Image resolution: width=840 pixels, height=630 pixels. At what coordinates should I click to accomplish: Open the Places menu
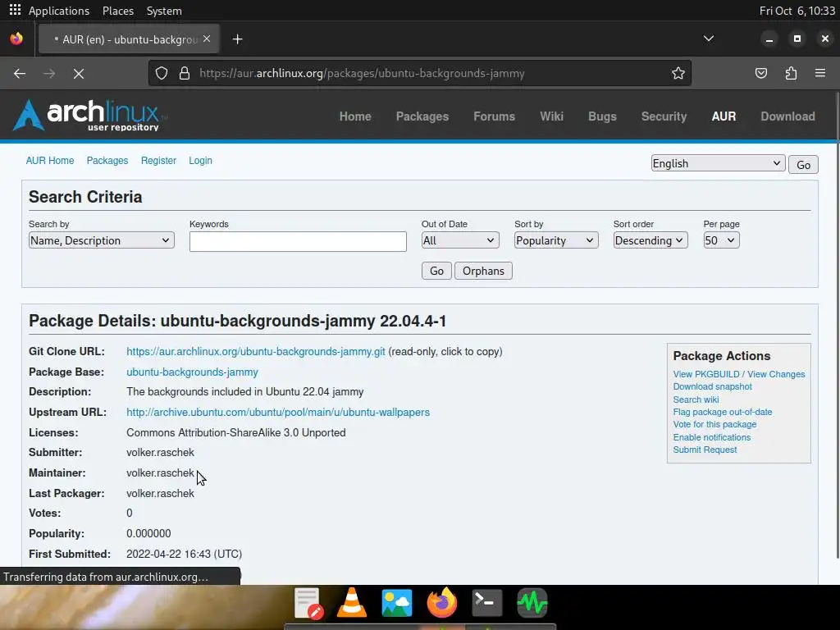[118, 11]
